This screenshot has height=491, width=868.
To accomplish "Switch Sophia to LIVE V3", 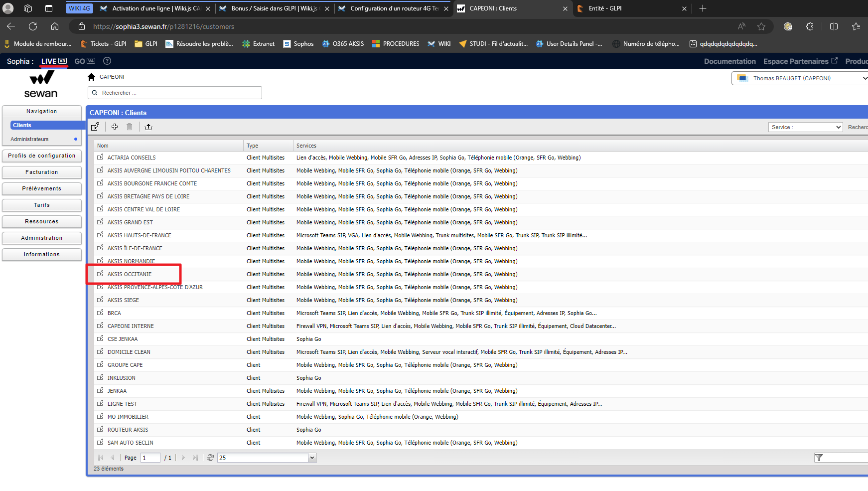I will tap(54, 61).
